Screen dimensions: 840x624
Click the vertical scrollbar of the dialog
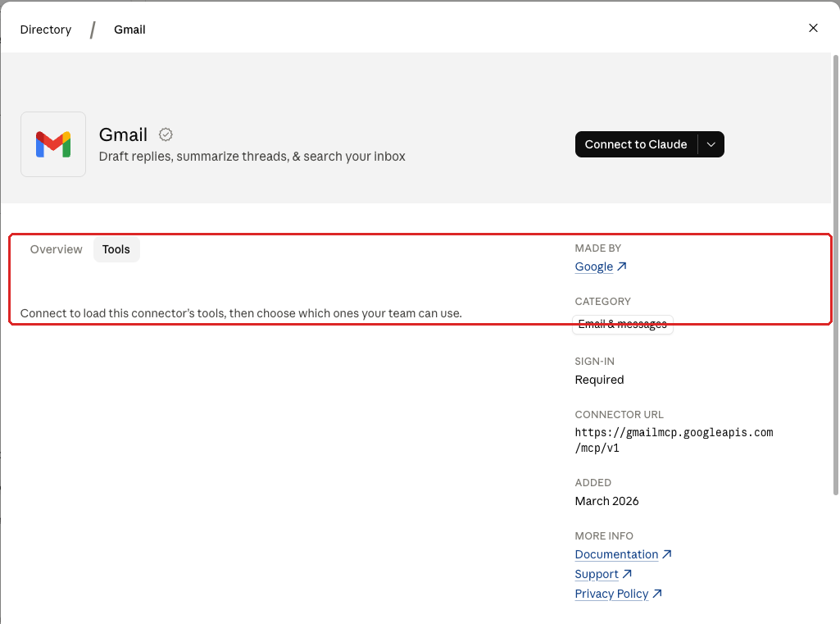click(835, 275)
